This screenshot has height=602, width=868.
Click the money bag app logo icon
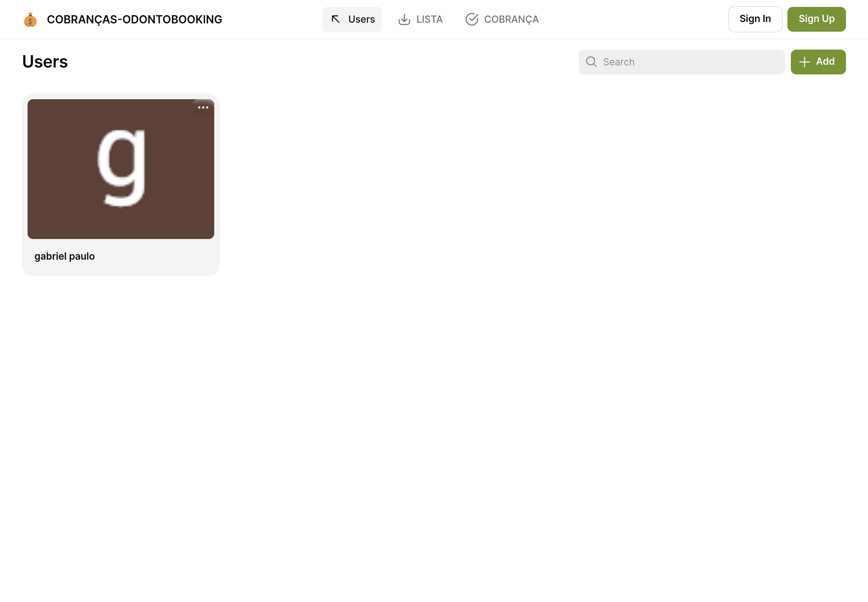[x=30, y=19]
